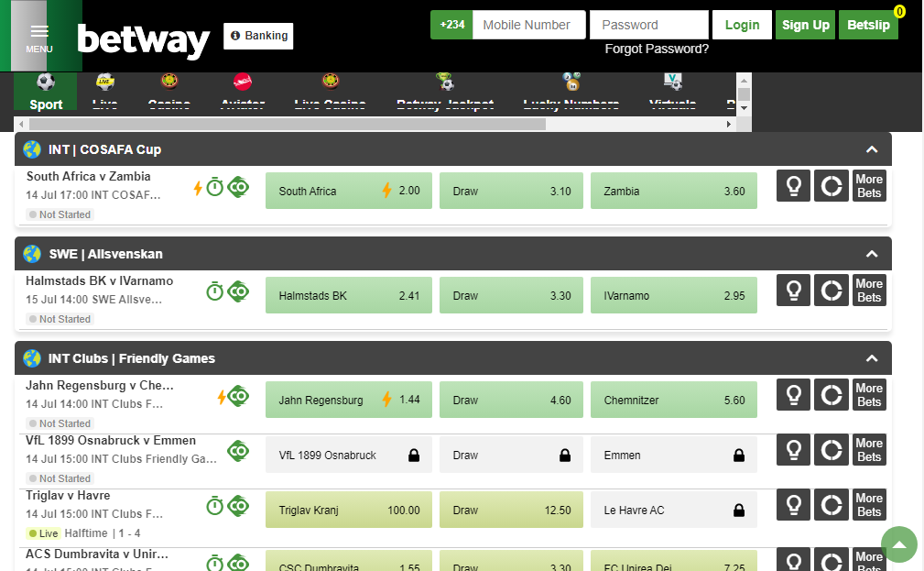The image size is (924, 571).
Task: Open lightbulb tips for Jahn Regensburg match
Action: pos(793,395)
